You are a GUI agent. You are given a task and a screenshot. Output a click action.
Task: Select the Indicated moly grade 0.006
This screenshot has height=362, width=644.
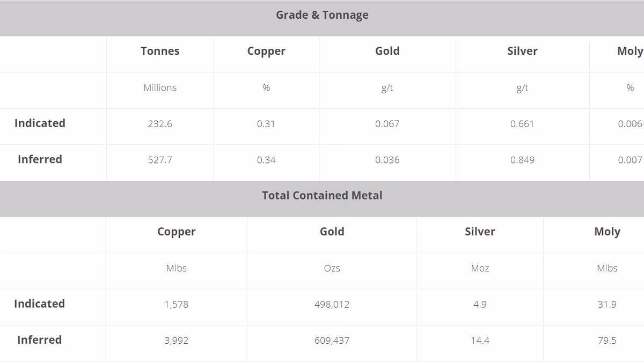630,124
